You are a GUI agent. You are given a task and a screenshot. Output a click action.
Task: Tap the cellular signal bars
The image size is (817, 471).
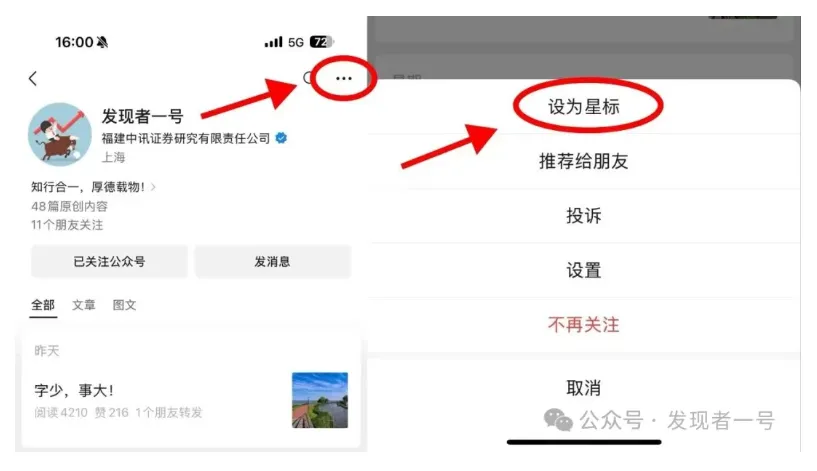273,42
